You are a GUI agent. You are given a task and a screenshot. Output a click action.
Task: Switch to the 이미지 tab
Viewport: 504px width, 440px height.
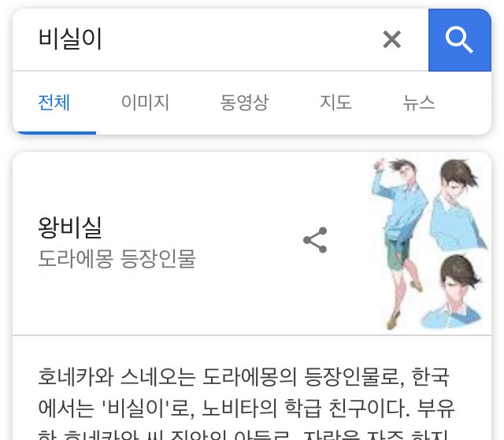point(145,103)
